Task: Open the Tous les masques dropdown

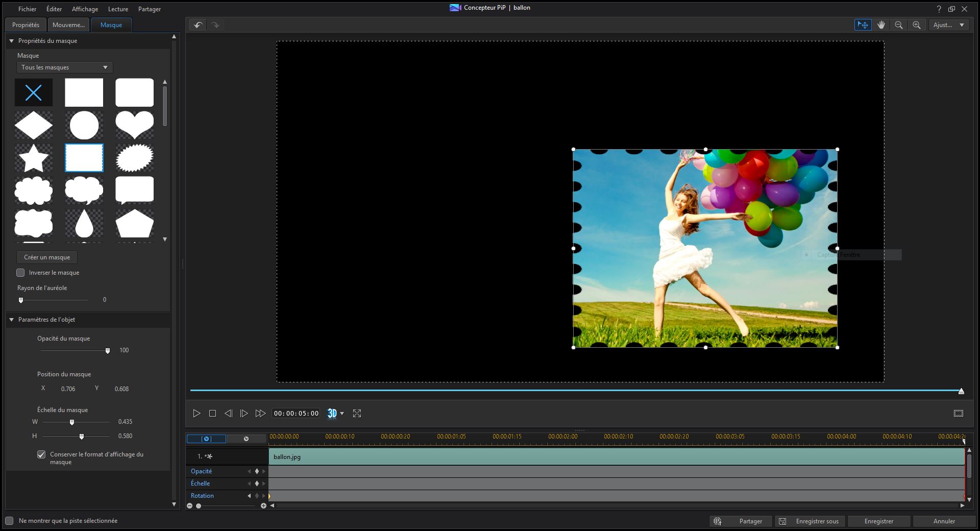Action: (64, 67)
